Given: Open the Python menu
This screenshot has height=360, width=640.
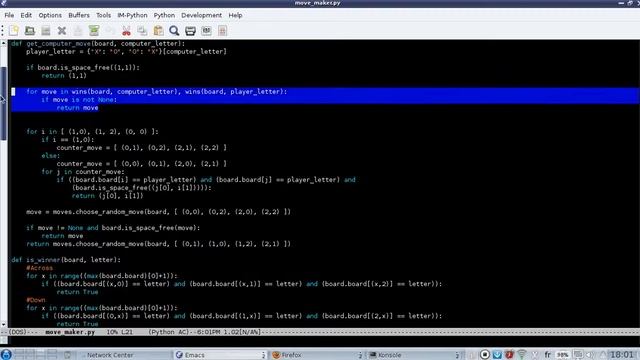Looking at the screenshot, I should click(x=164, y=15).
